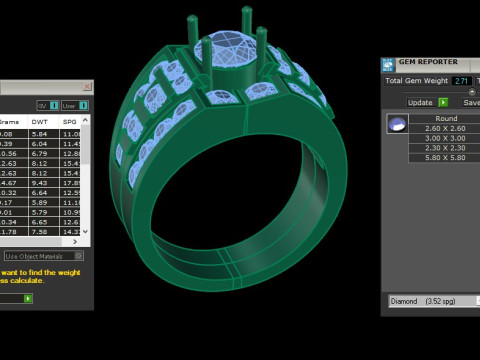Click the Save button in Gem Reporter
Viewport: 480px width, 360px height.
pyautogui.click(x=471, y=102)
